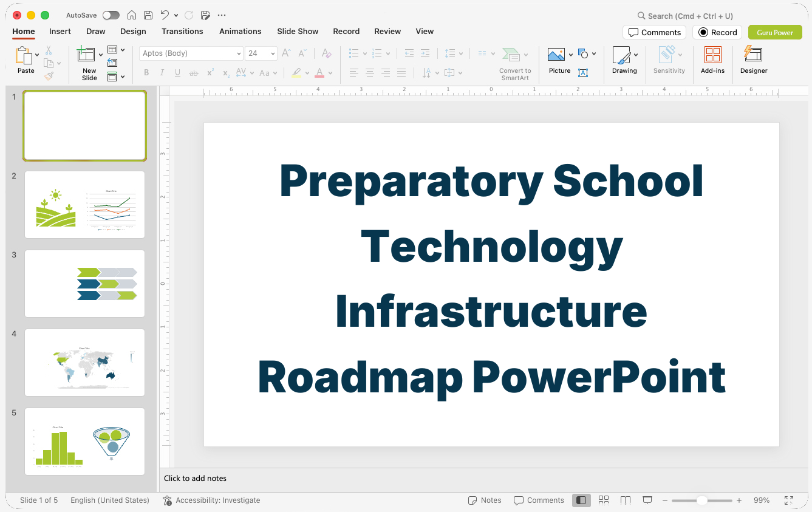Toggle Italic formatting
The image size is (812, 512).
162,73
